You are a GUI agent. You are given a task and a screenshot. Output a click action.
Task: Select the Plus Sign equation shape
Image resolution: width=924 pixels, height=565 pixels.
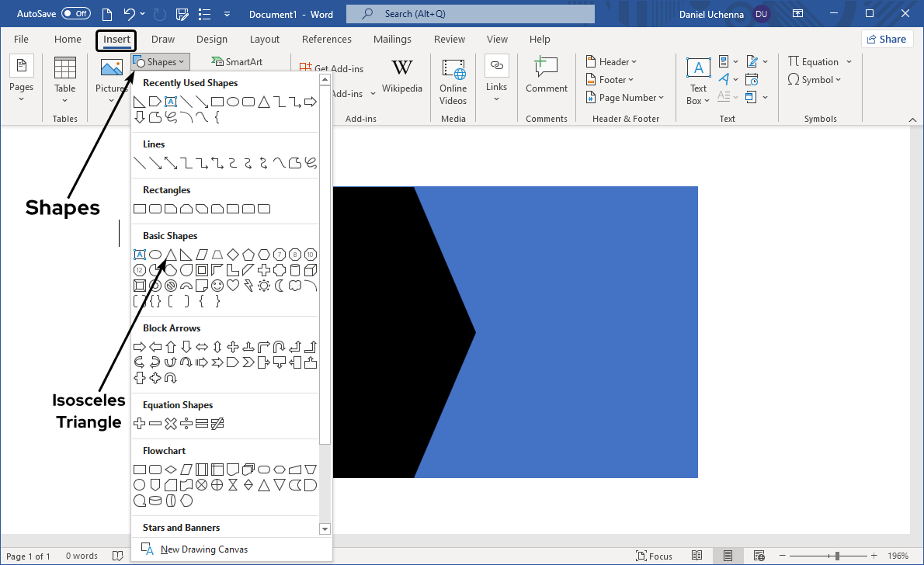point(140,424)
